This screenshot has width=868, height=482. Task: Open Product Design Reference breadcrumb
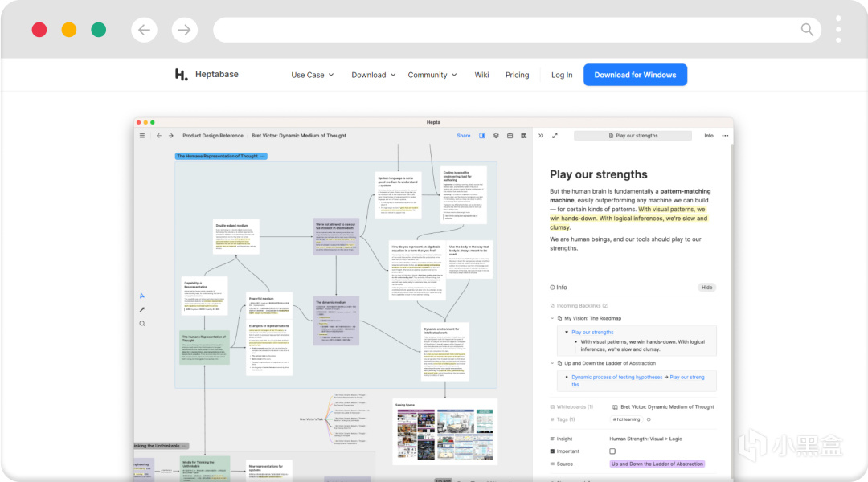[212, 136]
